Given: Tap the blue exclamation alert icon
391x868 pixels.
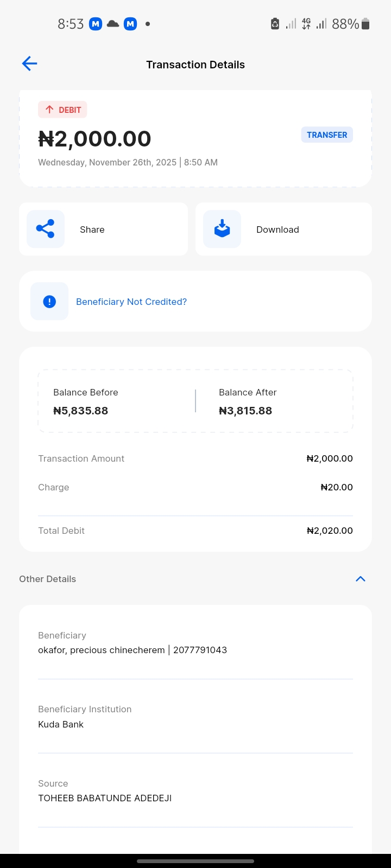Looking at the screenshot, I should click(49, 302).
